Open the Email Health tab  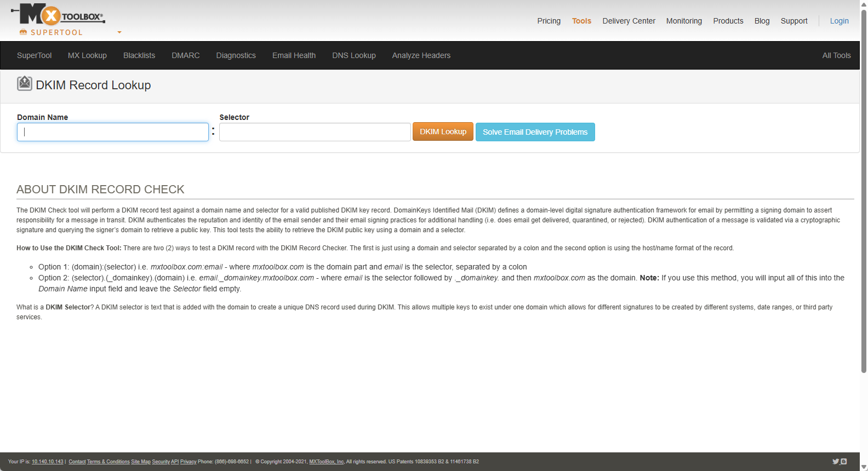click(x=294, y=55)
